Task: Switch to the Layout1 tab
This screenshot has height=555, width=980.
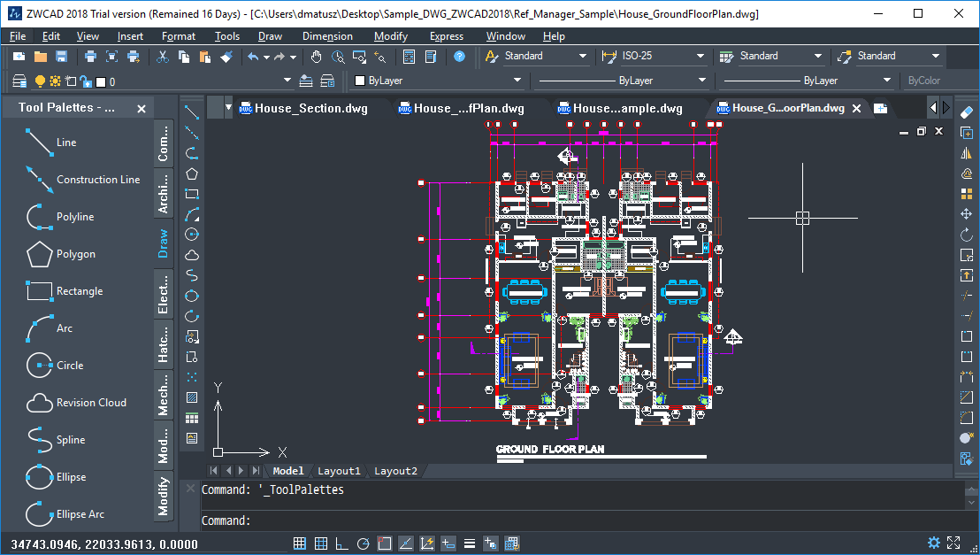Action: 339,471
